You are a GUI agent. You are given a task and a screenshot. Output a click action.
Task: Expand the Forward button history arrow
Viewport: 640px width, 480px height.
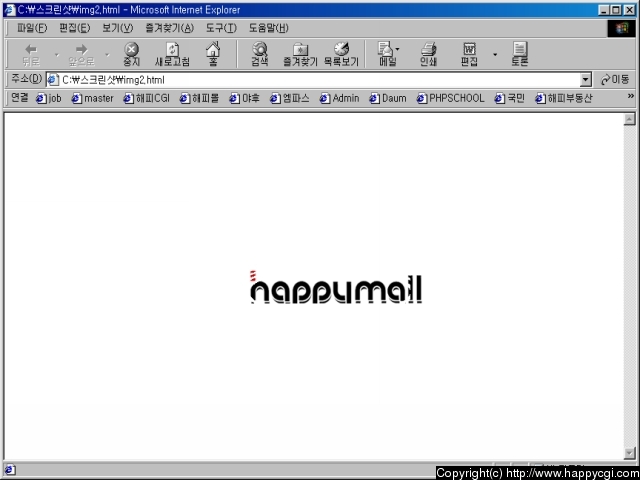click(107, 55)
